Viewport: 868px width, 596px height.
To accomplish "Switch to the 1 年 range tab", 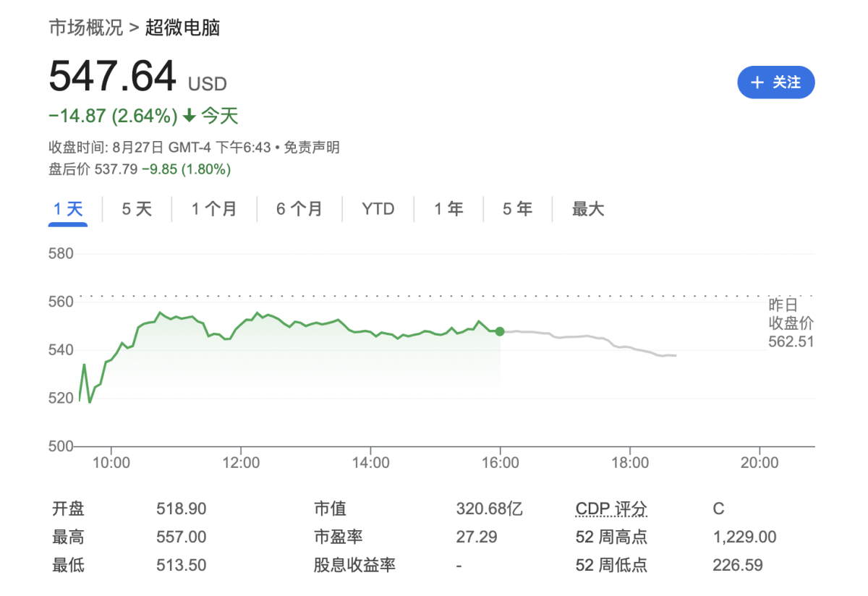I will (x=448, y=210).
